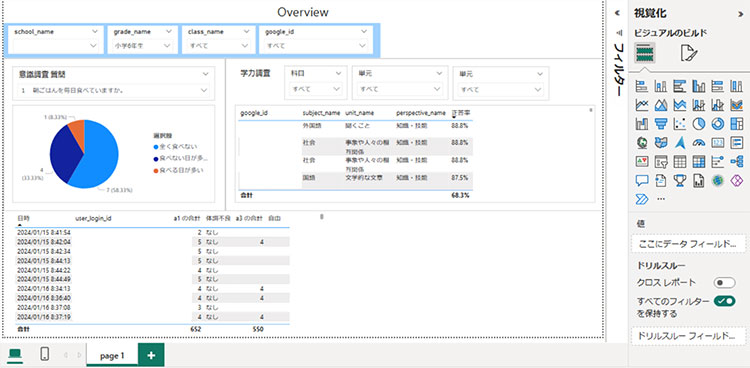
Task: Collapse the visualization pane chevron
Action: pyautogui.click(x=741, y=14)
